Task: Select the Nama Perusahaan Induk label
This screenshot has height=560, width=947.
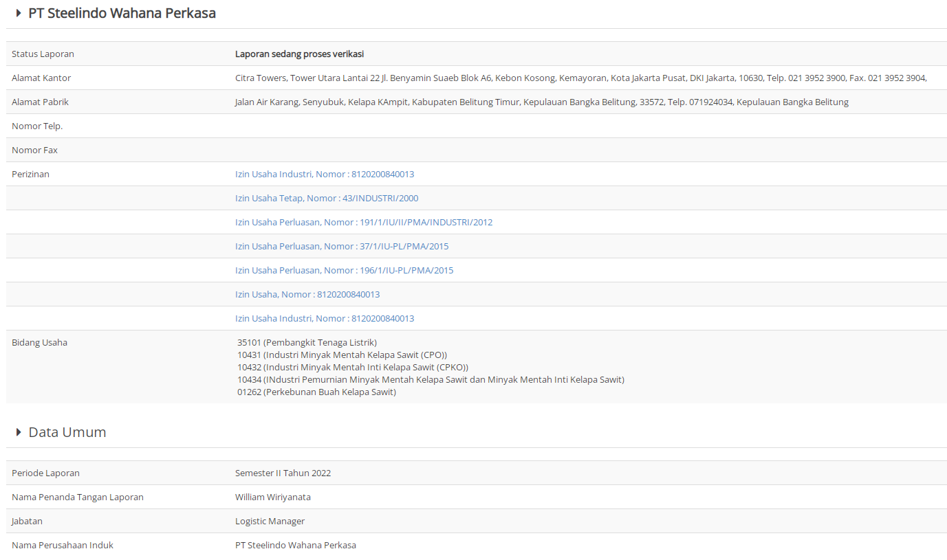Action: (x=63, y=545)
